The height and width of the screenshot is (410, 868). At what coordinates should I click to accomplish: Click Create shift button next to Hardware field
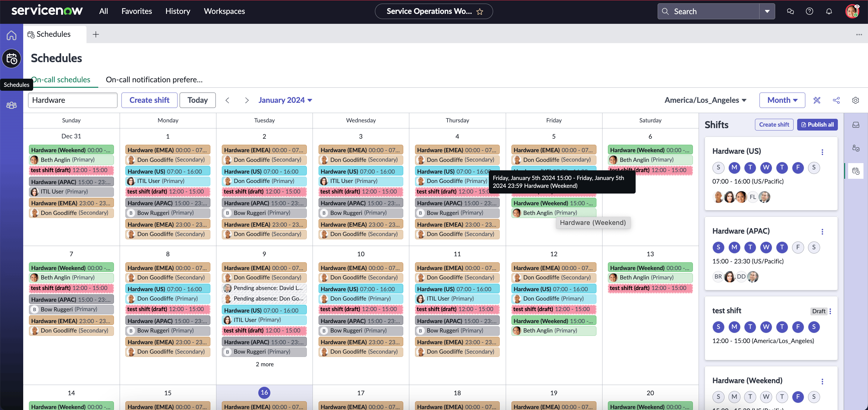coord(149,100)
